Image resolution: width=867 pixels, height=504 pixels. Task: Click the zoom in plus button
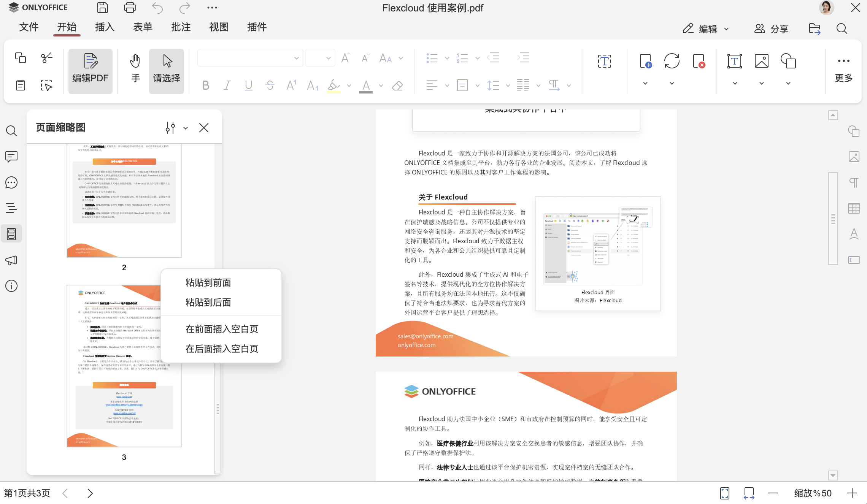point(852,493)
